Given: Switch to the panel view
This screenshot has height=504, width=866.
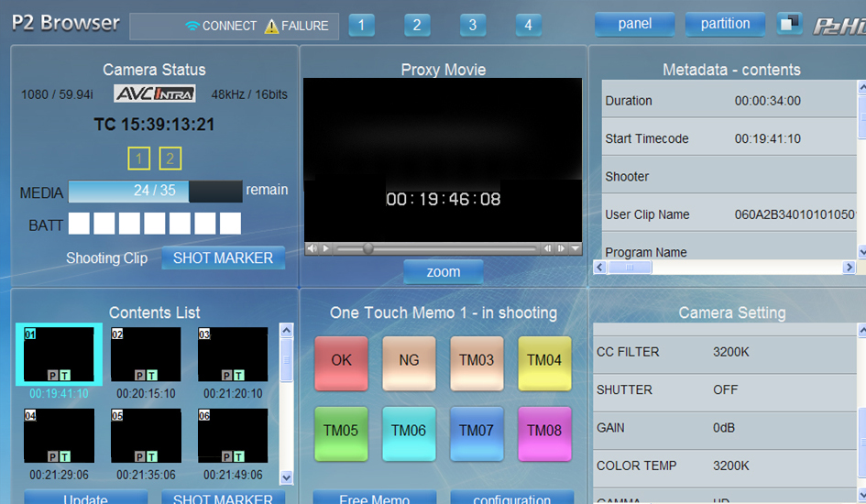Looking at the screenshot, I should coord(634,24).
